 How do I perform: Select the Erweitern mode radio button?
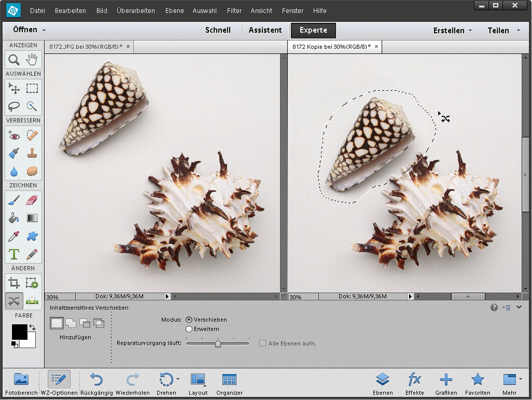point(189,329)
